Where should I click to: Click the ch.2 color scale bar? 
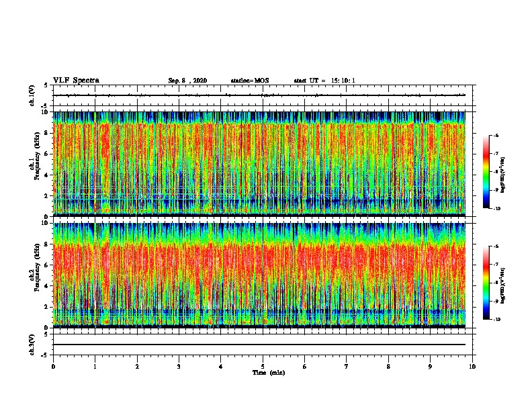point(486,283)
